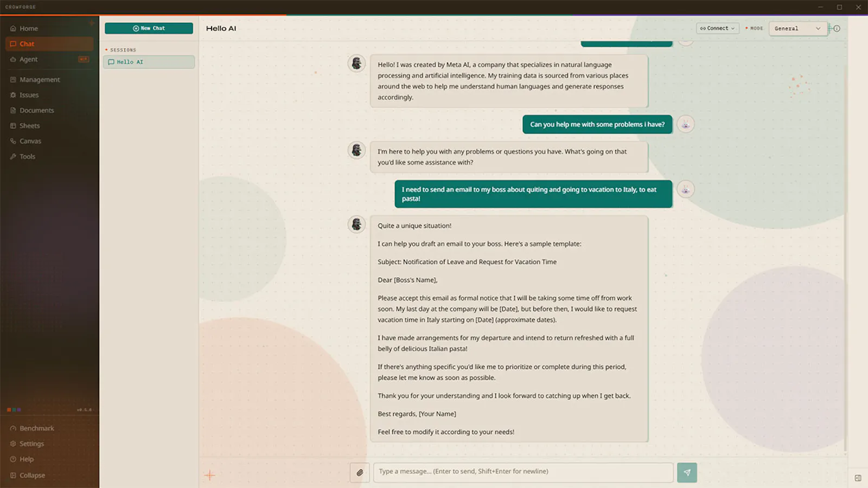This screenshot has height=488, width=868.
Task: Click the 'I need to send an email' message bubble
Action: tap(533, 194)
